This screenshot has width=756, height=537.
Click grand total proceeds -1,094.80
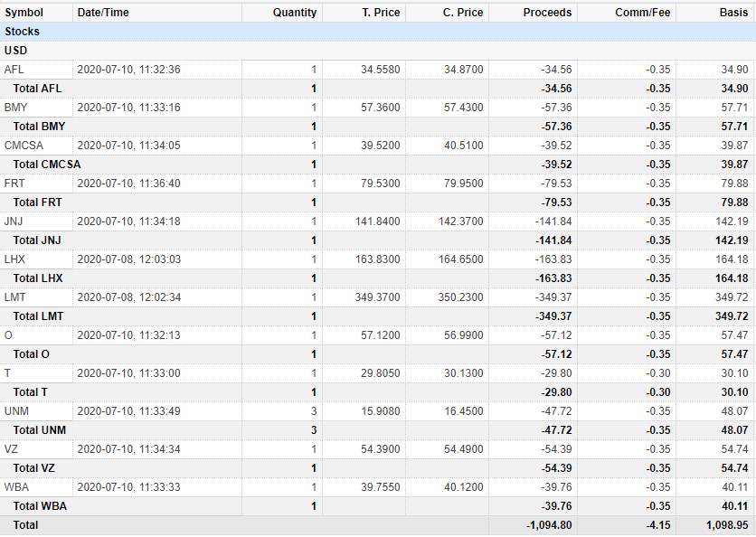click(x=549, y=525)
